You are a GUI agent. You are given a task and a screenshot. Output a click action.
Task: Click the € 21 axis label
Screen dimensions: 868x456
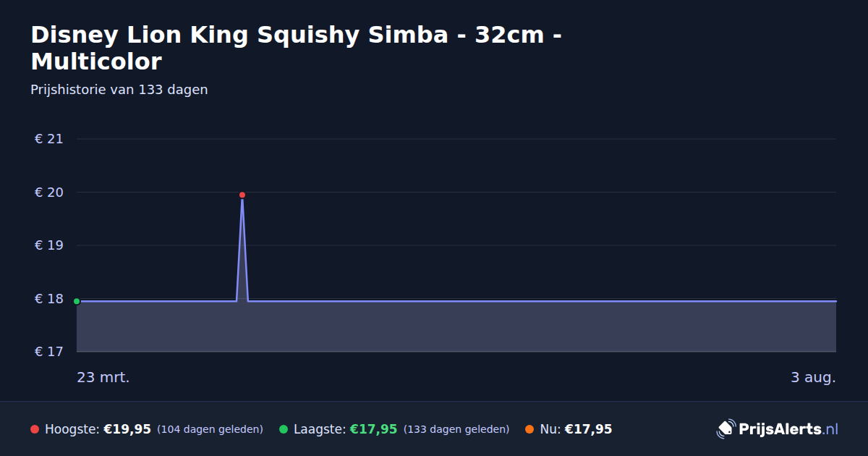[x=48, y=139]
